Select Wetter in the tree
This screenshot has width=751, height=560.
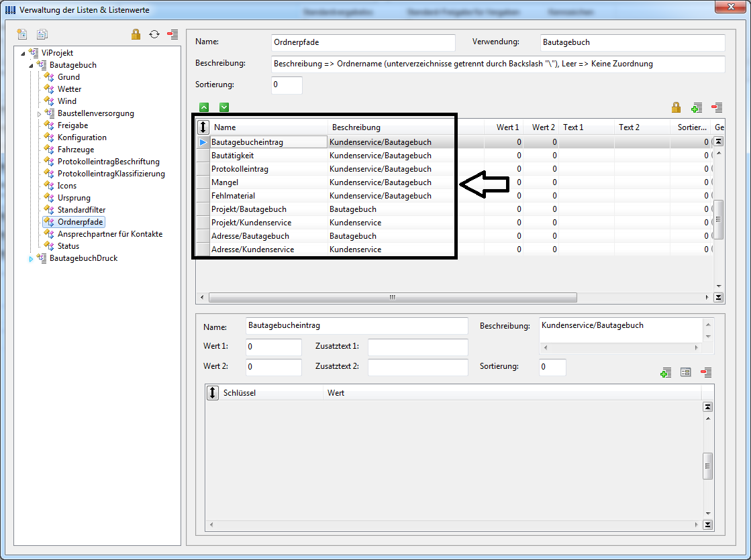(69, 89)
